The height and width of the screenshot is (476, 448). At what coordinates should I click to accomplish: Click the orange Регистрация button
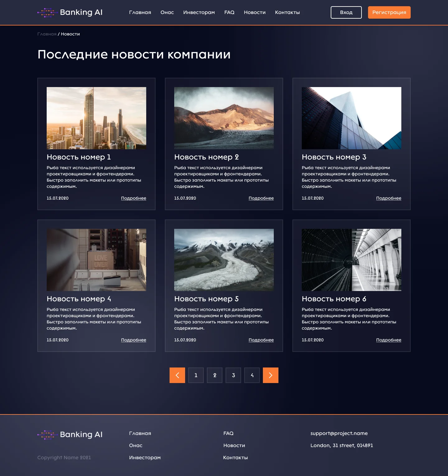(x=389, y=12)
